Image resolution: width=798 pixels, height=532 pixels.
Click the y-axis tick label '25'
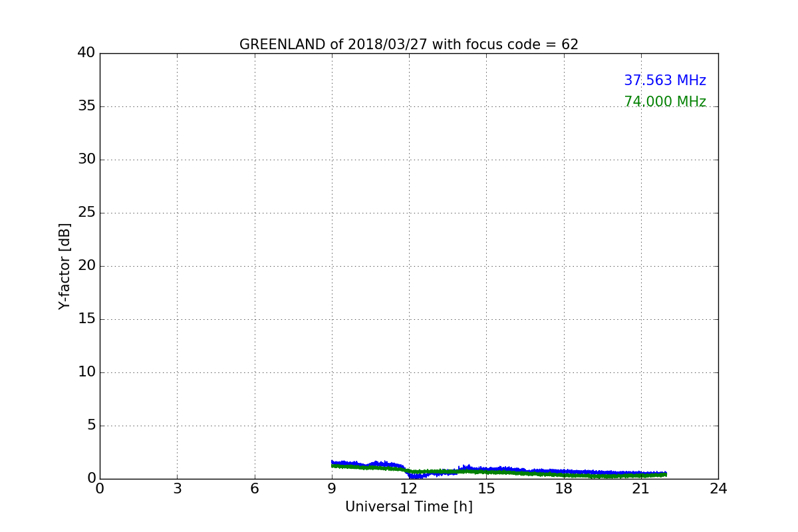click(x=86, y=212)
